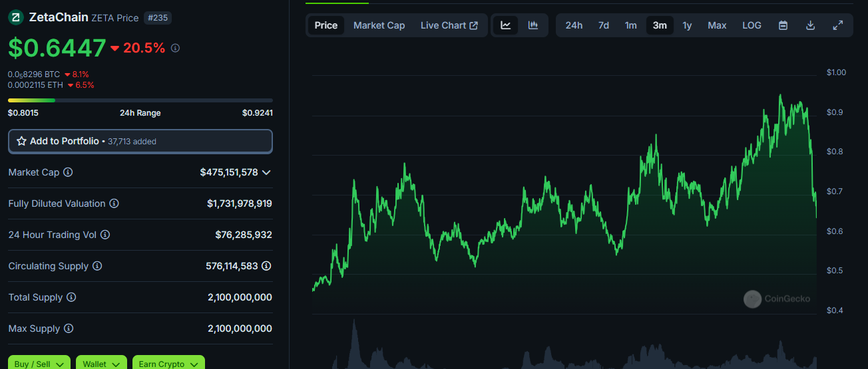This screenshot has height=369, width=868.
Task: Click Max Supply info icon
Action: click(69, 328)
